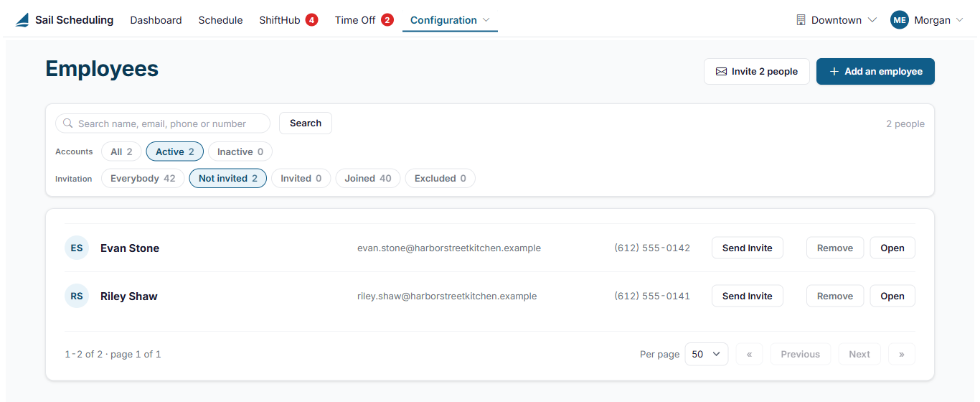Image resolution: width=980 pixels, height=402 pixels.
Task: Click the Search button
Action: pos(306,123)
